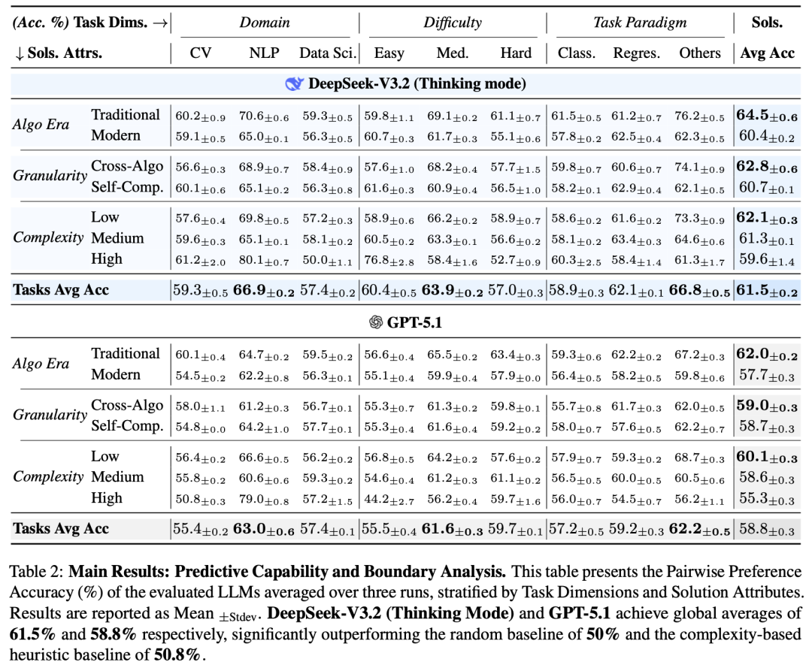The image size is (812, 665).
Task: Click the "Tasks Avg Acc" row label under DeepSeek
Action: 61,290
